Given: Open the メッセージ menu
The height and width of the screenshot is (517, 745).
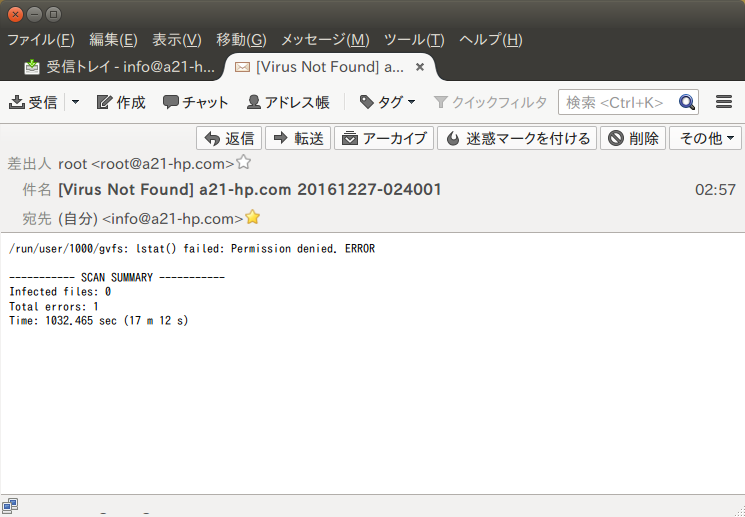Looking at the screenshot, I should pos(325,40).
